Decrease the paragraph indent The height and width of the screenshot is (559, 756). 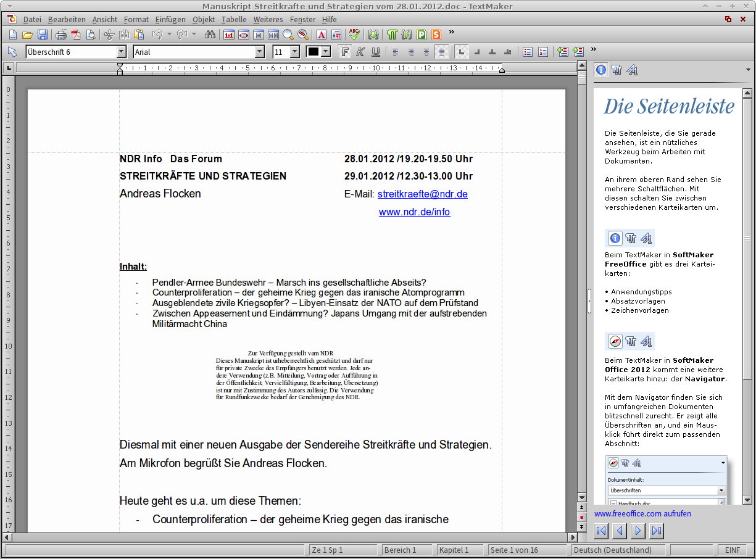[x=562, y=52]
